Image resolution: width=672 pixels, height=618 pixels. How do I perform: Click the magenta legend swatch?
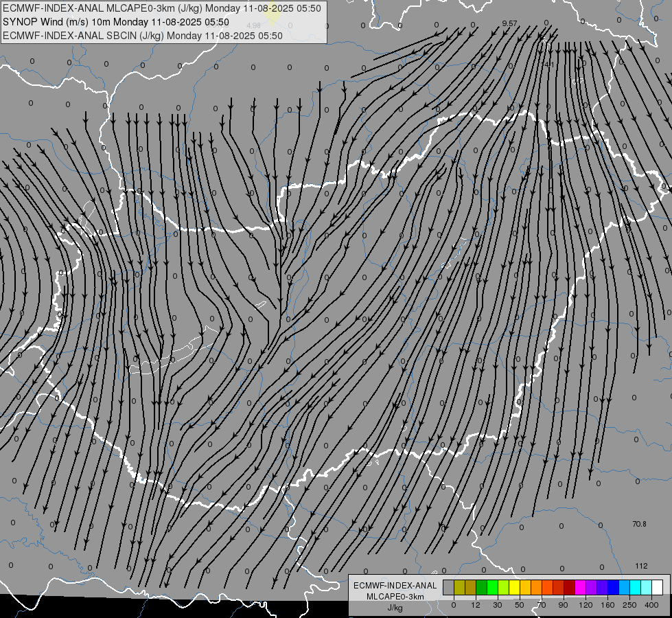tap(581, 587)
